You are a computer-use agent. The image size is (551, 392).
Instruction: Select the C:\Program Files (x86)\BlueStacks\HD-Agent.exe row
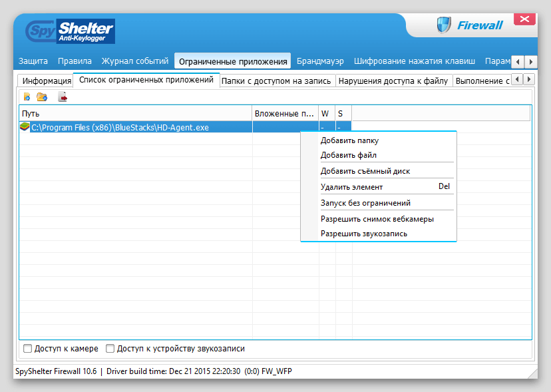point(186,127)
